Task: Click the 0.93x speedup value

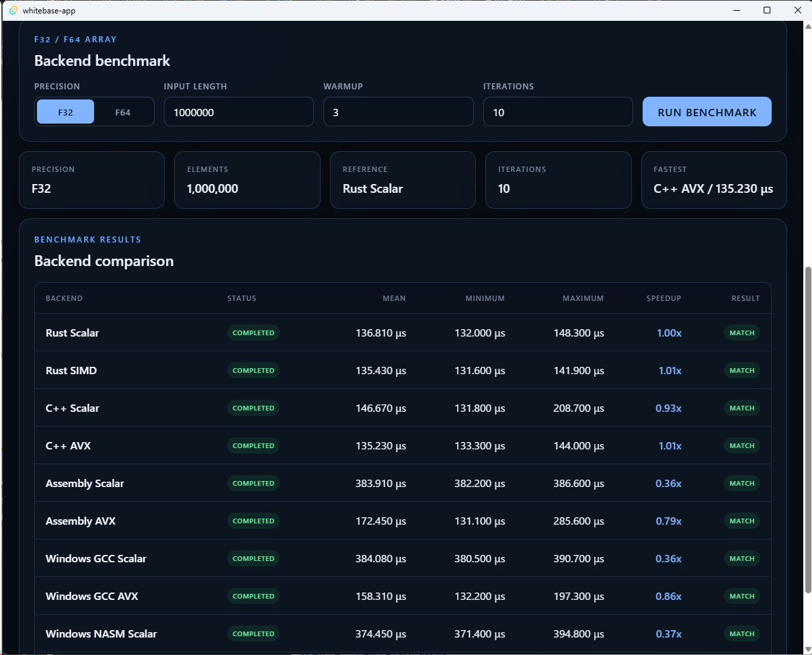Action: [x=669, y=408]
